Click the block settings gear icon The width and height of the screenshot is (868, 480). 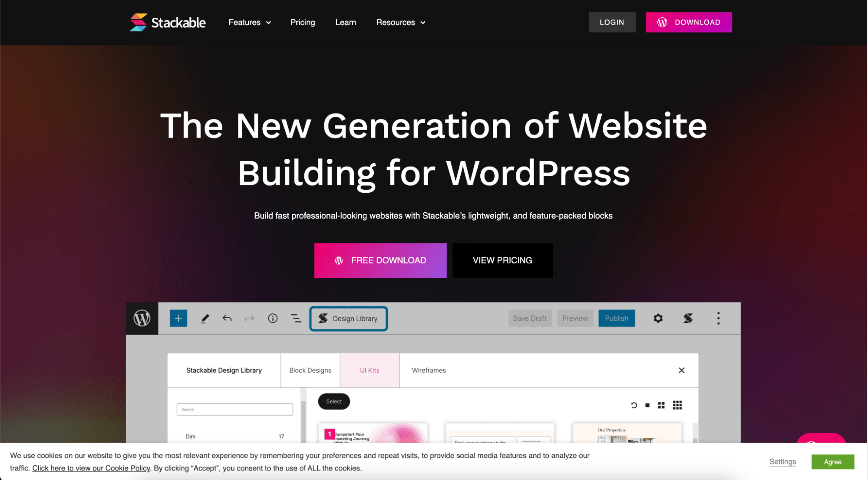click(659, 319)
